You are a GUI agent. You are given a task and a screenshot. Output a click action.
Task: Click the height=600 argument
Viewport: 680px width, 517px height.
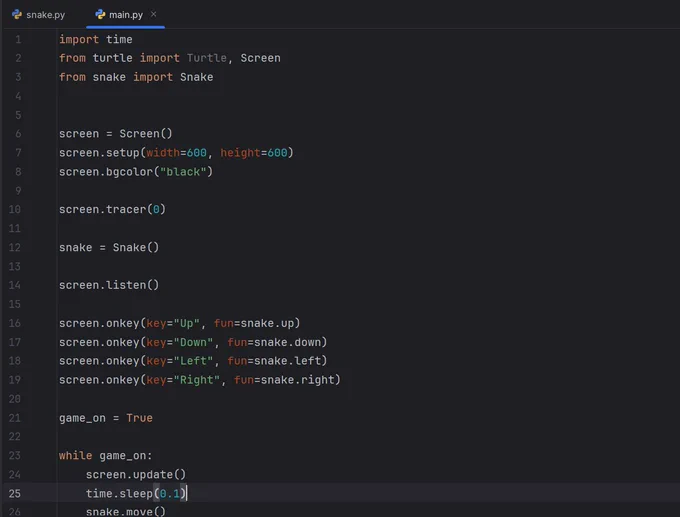point(254,153)
